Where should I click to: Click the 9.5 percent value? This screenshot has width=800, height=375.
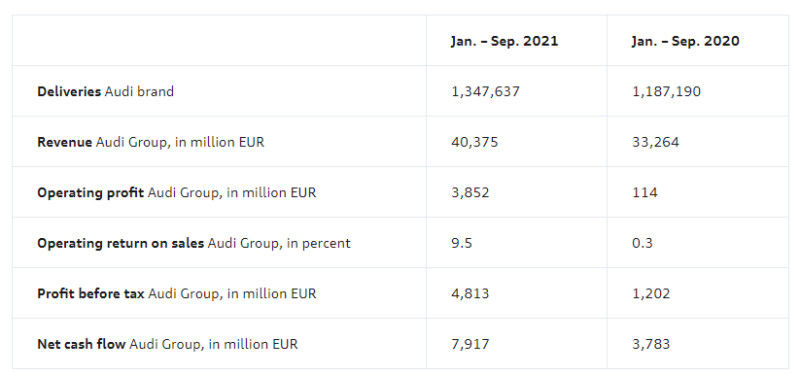coord(462,243)
